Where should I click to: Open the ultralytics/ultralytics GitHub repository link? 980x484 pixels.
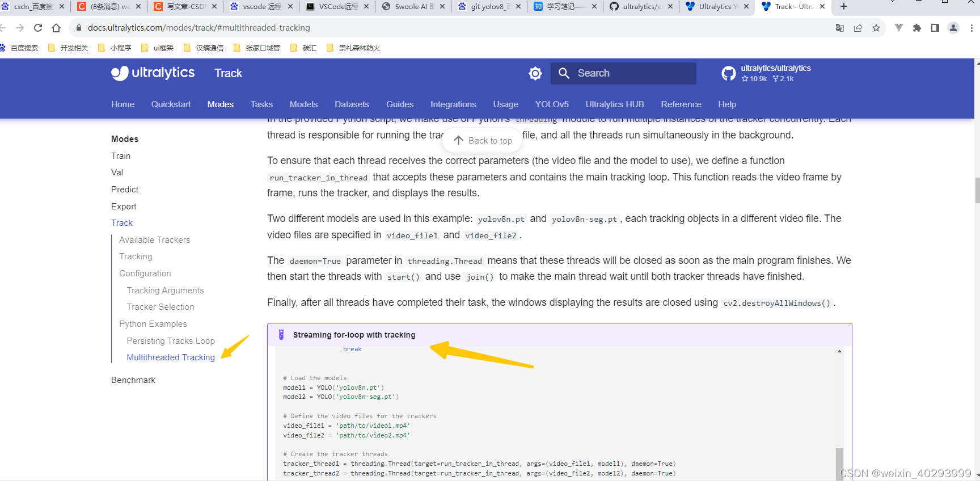point(766,73)
